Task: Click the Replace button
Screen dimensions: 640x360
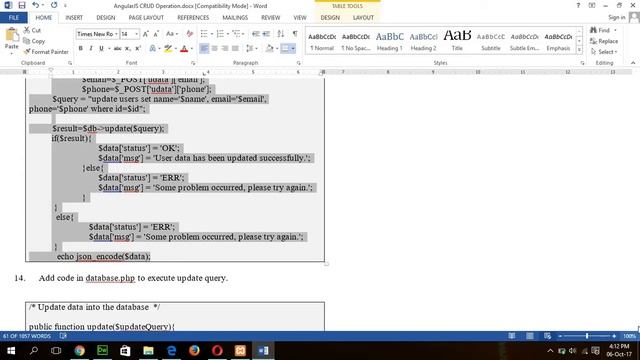Action: (x=604, y=41)
